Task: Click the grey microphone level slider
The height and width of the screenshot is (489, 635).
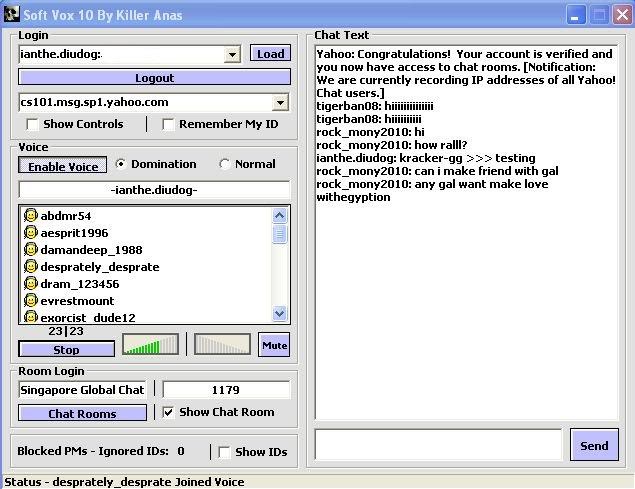Action: [222, 344]
